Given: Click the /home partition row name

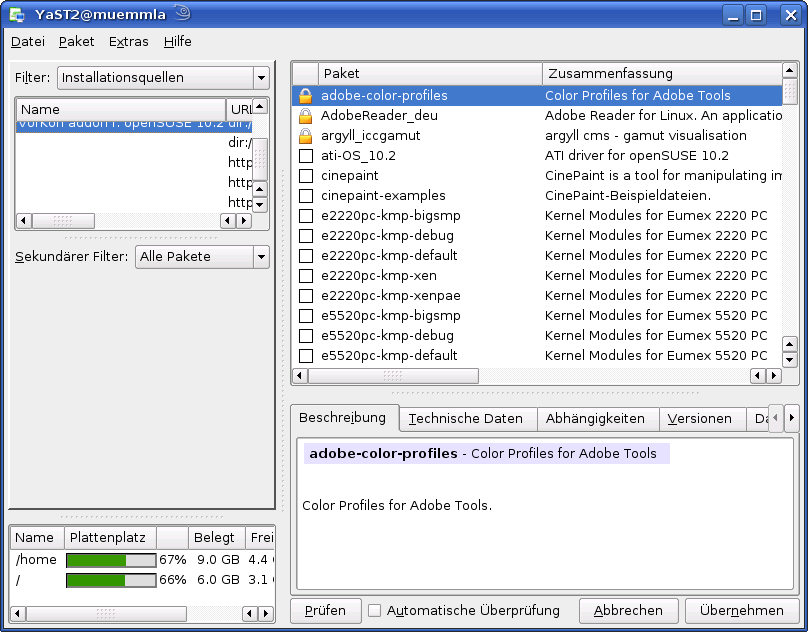Looking at the screenshot, I should [36, 560].
